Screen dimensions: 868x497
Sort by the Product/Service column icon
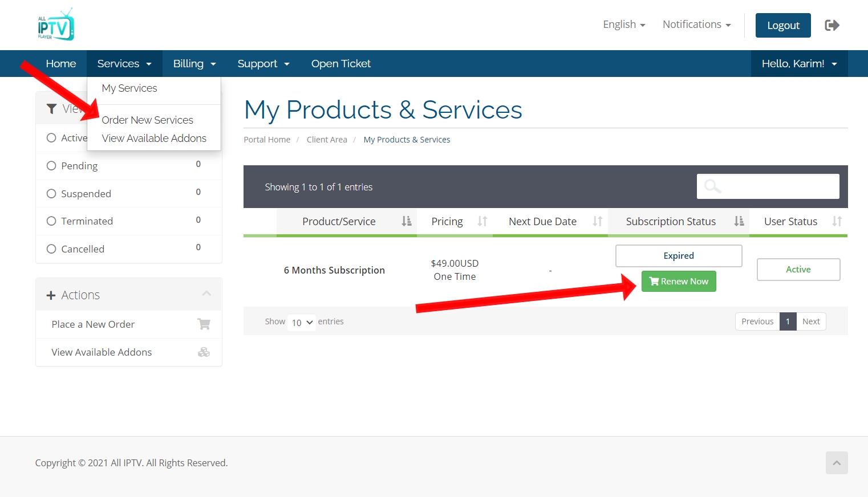406,221
